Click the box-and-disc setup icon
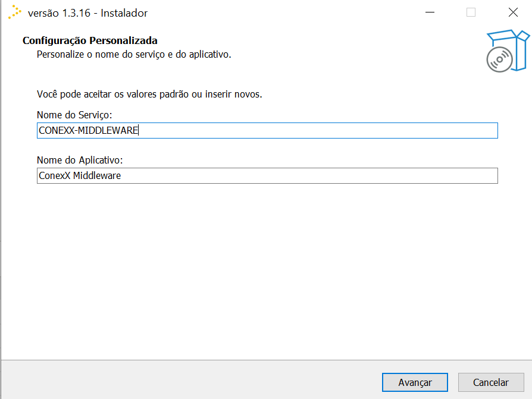 click(507, 51)
